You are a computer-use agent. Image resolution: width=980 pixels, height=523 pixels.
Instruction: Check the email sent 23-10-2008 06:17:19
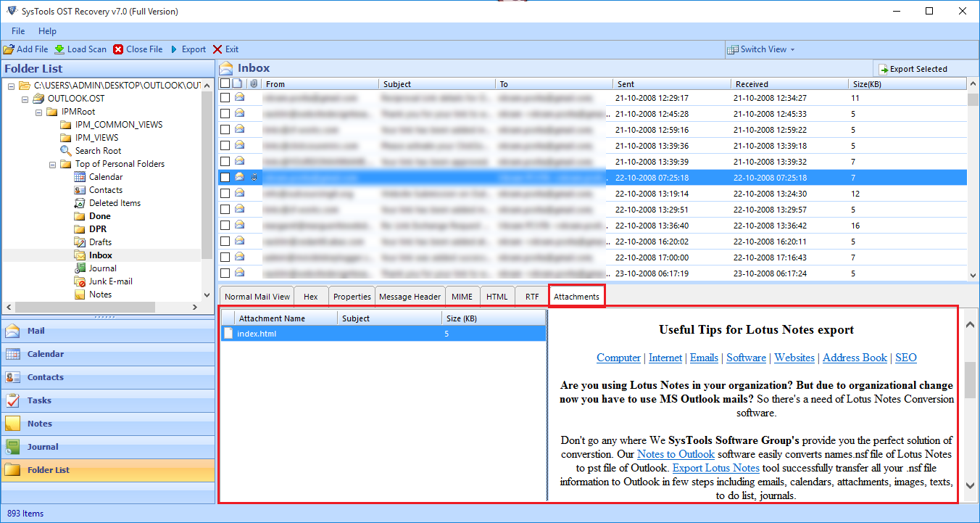tap(225, 273)
